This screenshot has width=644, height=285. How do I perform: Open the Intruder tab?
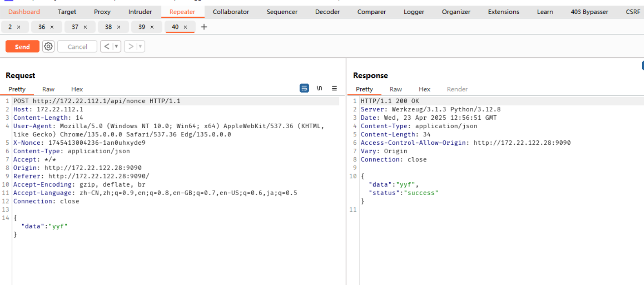coord(140,12)
